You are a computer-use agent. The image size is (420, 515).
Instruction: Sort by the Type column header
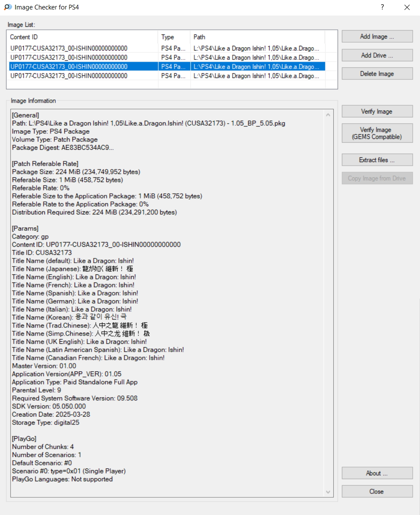pyautogui.click(x=174, y=37)
